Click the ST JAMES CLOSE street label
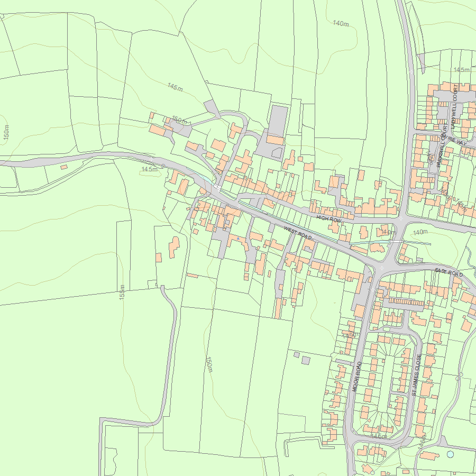This screenshot has width=476, height=476. click(417, 374)
